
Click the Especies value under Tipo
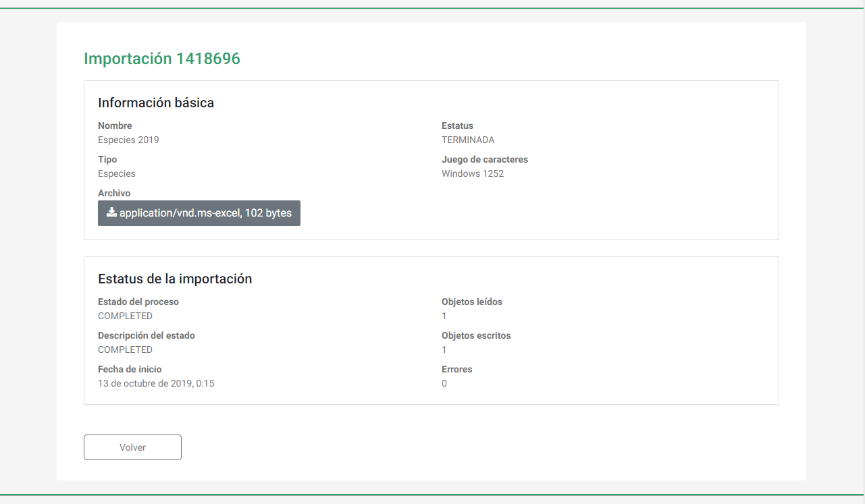117,173
